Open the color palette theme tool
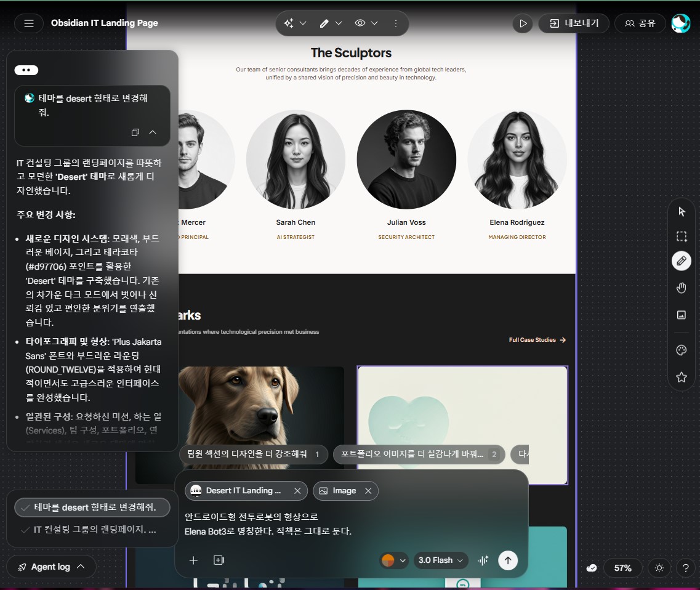The height and width of the screenshot is (590, 700). coord(682,350)
